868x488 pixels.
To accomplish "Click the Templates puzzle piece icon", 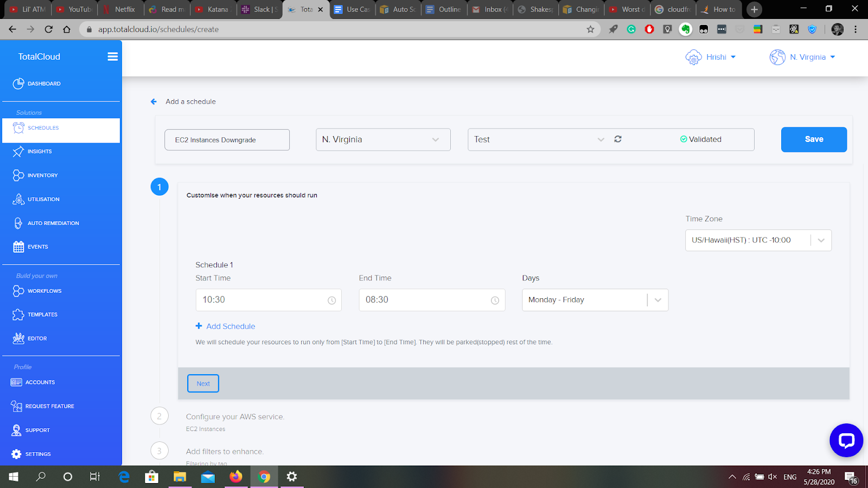I will click(x=18, y=314).
